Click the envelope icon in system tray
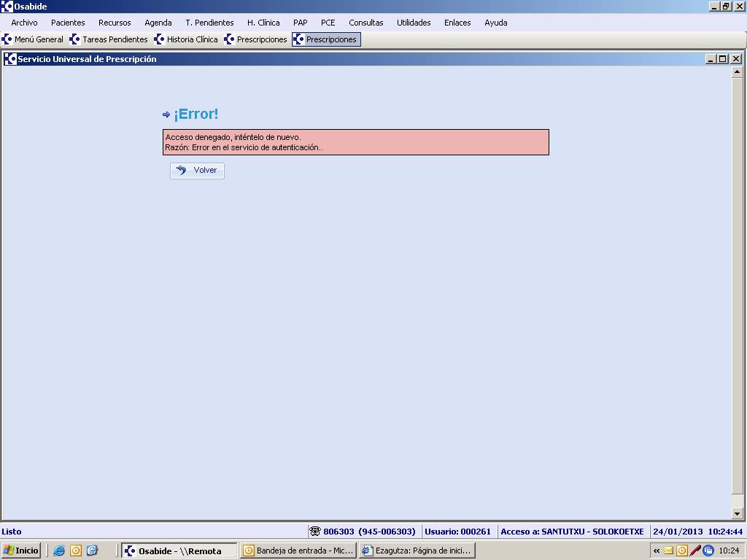 (668, 551)
